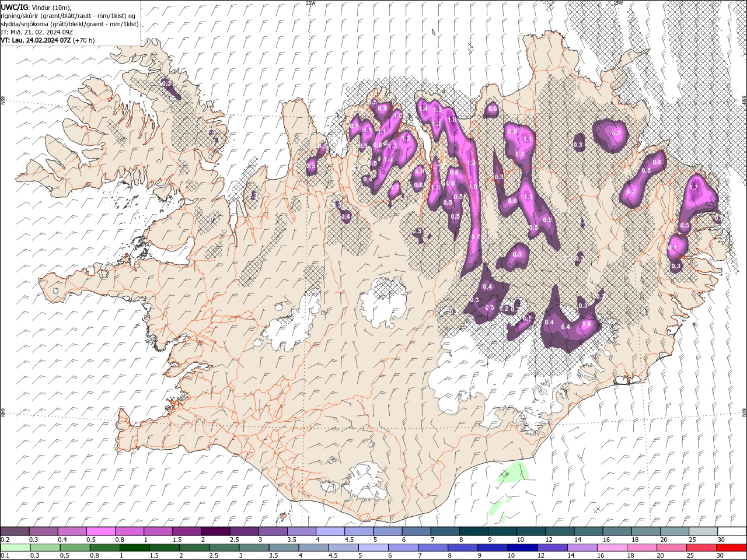Click the 1.5 swatch in upper legend row
The image size is (747, 560).
point(187,531)
